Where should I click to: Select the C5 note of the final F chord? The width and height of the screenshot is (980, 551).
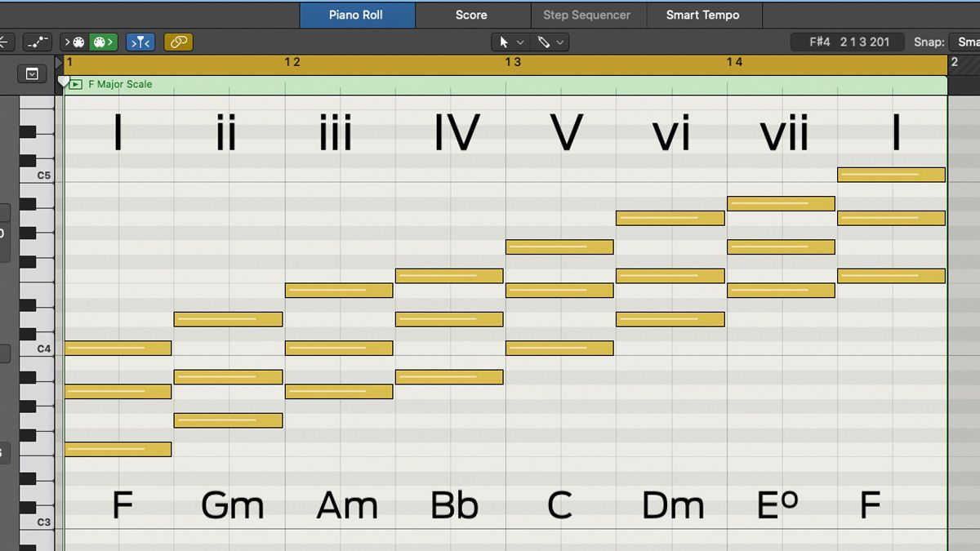(891, 175)
